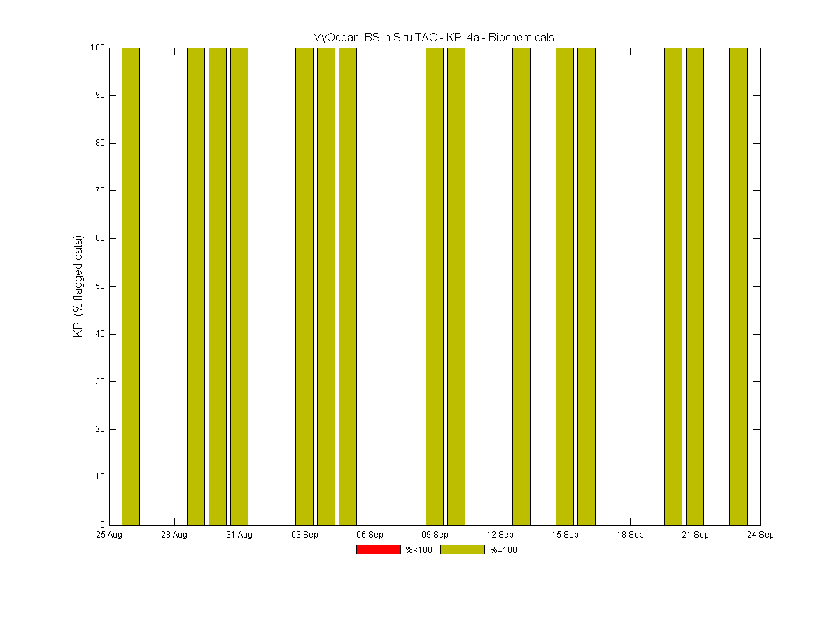Click the x-axis label '28 Aug'
Screen dimensions: 840x630
pyautogui.click(x=174, y=535)
